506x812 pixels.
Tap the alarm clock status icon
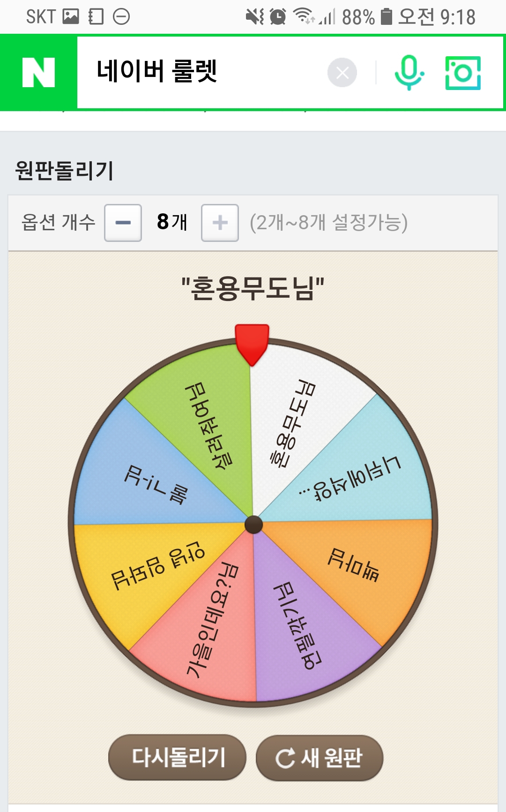tap(278, 17)
